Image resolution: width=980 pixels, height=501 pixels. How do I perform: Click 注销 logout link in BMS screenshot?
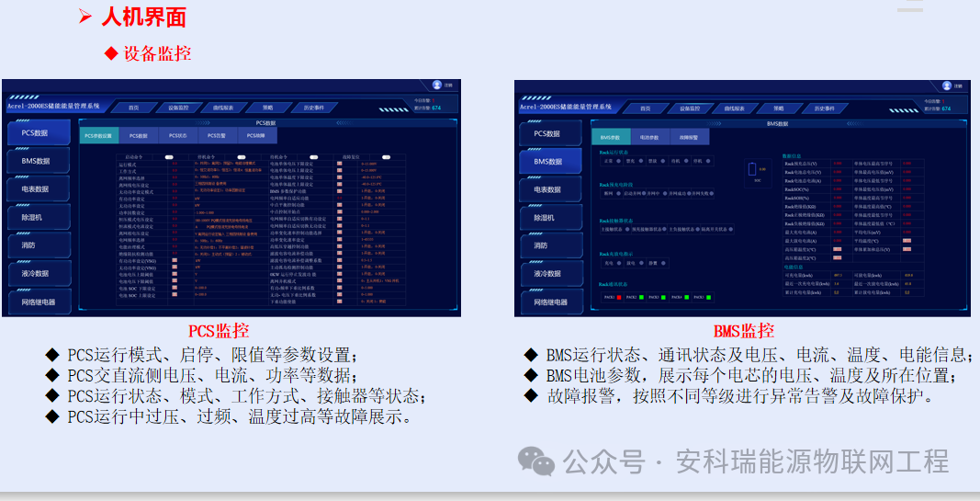pyautogui.click(x=959, y=85)
